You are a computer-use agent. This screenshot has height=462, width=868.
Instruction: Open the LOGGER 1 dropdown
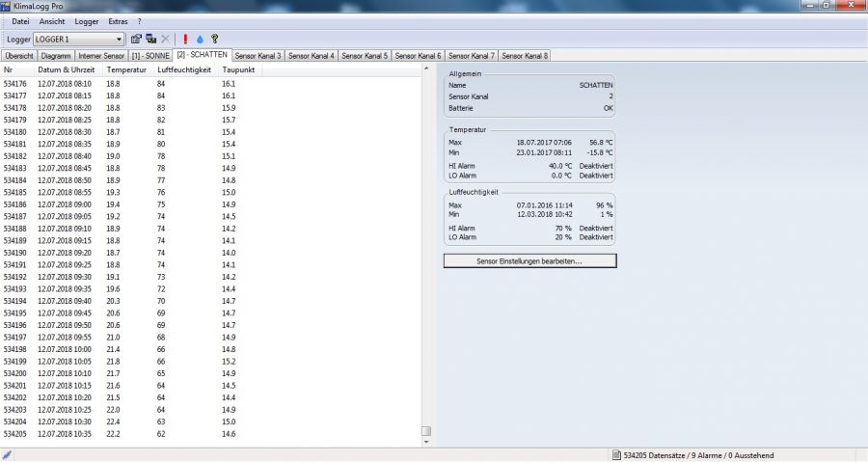[119, 40]
